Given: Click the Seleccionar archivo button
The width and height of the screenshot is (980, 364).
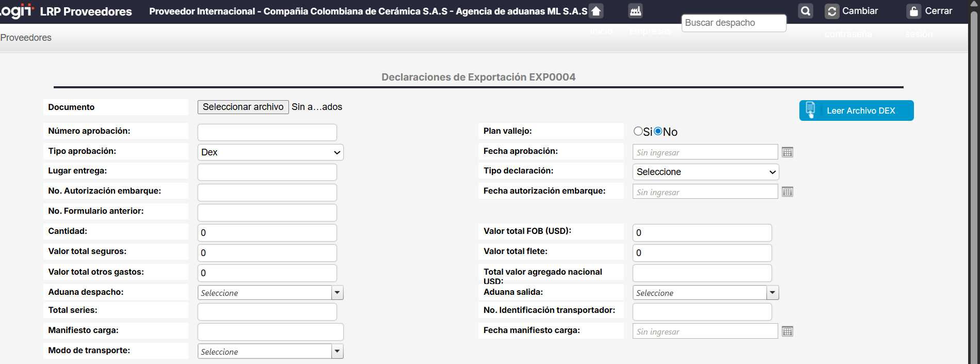Looking at the screenshot, I should tap(243, 107).
